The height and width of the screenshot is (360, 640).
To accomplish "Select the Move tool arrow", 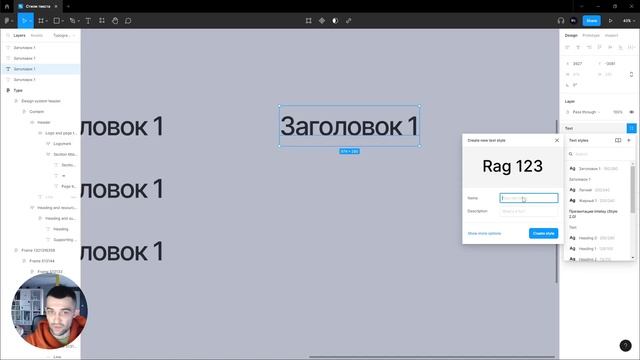I will [24, 20].
